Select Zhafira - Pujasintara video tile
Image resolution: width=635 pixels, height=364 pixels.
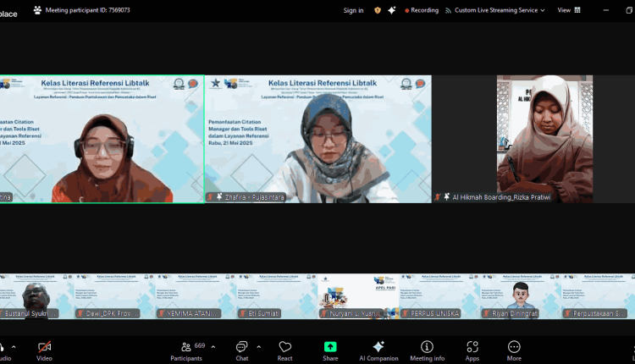318,139
